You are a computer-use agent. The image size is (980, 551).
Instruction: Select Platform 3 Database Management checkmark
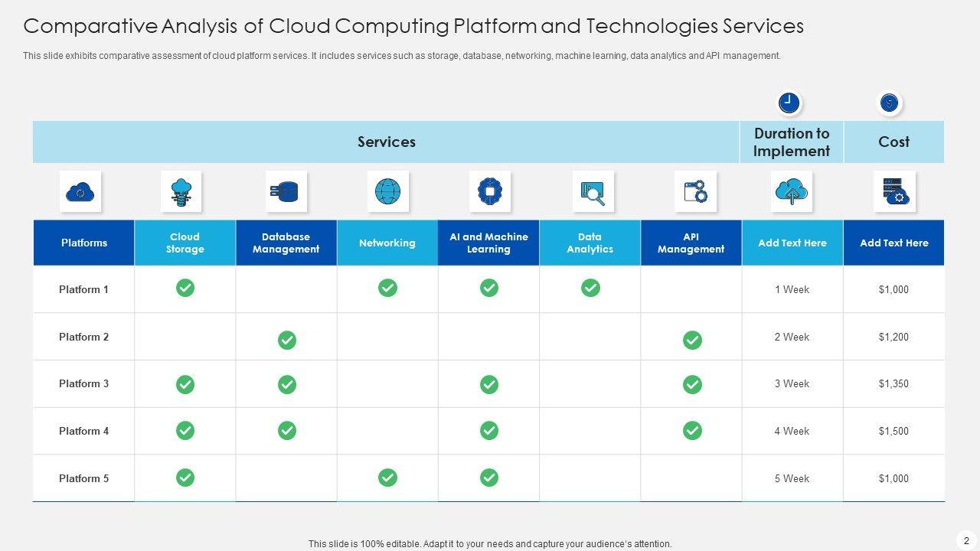tap(287, 384)
